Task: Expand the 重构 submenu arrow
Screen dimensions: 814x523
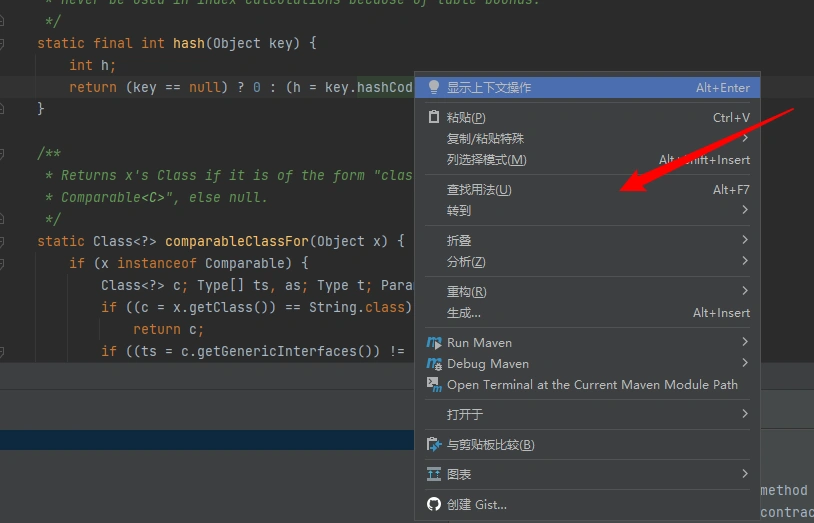Action: pos(745,291)
